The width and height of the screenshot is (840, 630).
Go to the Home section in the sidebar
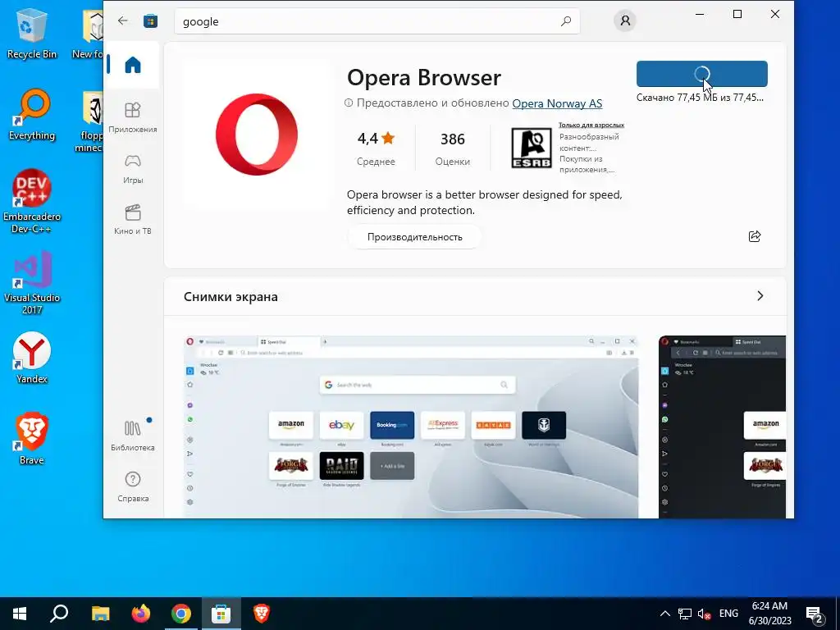(x=133, y=65)
